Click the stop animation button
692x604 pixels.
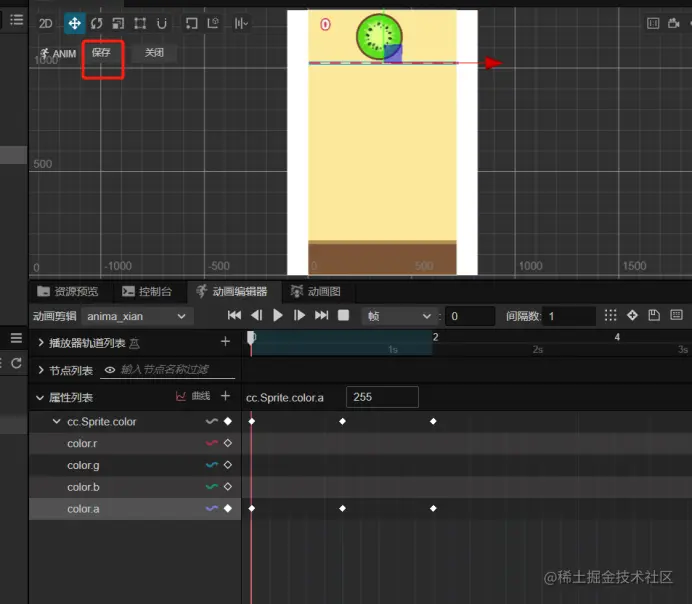(x=343, y=315)
